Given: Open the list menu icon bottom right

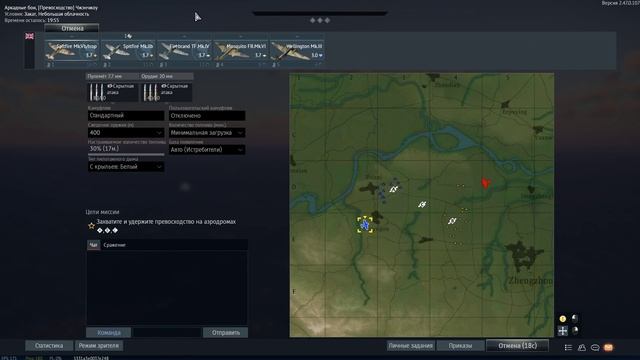Looking at the screenshot, I should [x=568, y=347].
